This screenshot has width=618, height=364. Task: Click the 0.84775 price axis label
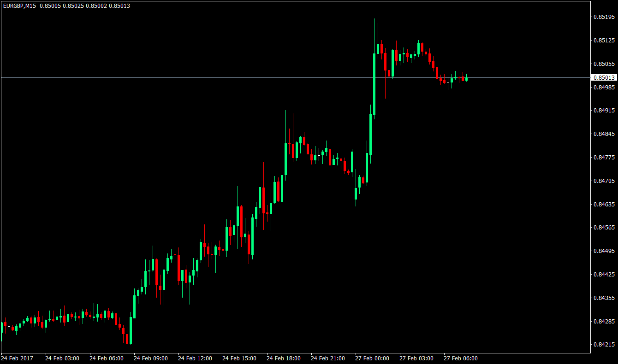604,158
